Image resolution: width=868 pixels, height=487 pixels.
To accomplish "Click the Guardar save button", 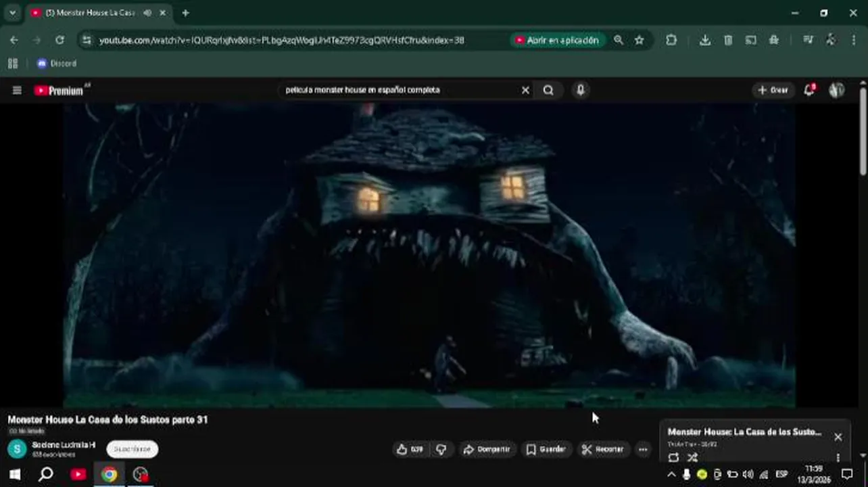I will 546,449.
